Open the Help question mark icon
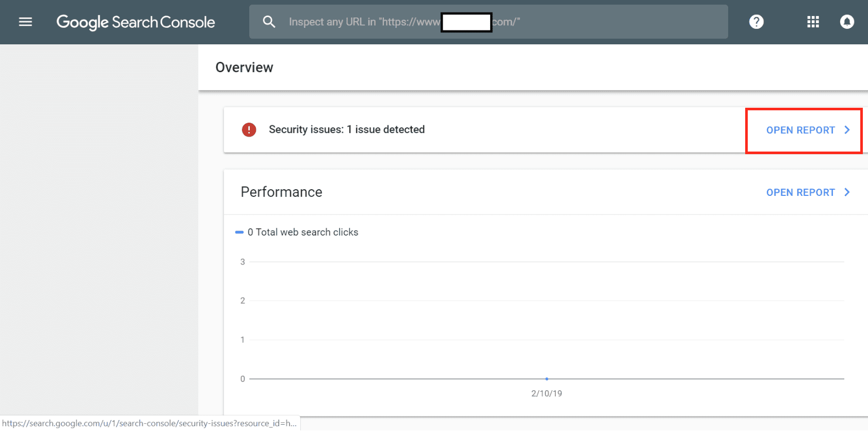868x433 pixels. [756, 22]
